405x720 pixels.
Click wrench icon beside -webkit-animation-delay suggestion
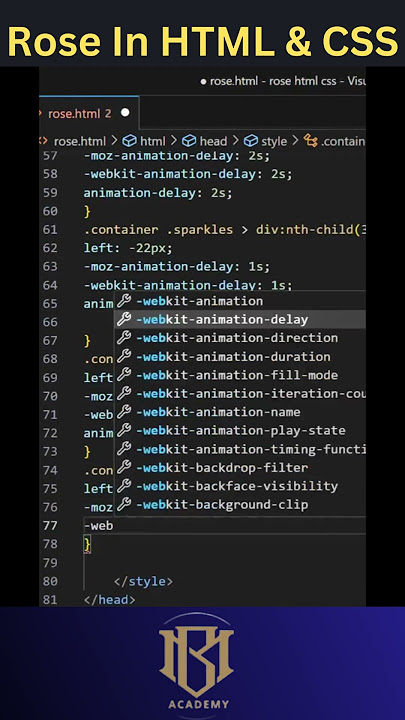click(124, 319)
